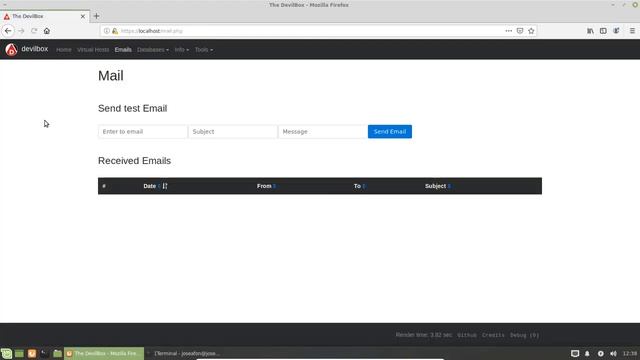
Task: Open the Debug (0) footer link
Action: (x=524, y=335)
